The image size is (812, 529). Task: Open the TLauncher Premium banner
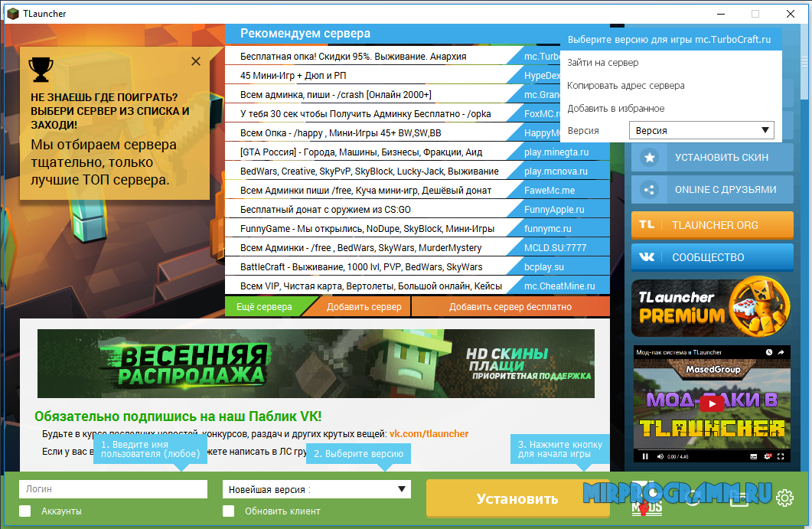click(x=712, y=307)
